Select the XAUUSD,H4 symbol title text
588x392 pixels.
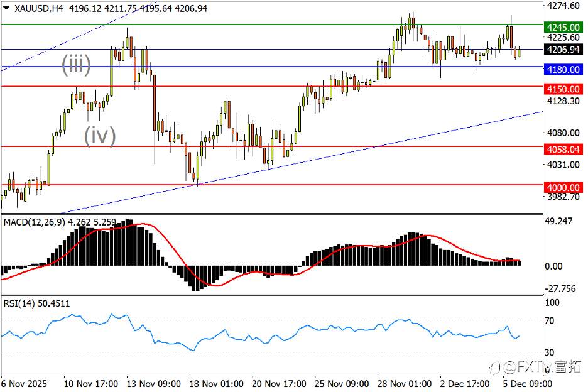click(38, 8)
